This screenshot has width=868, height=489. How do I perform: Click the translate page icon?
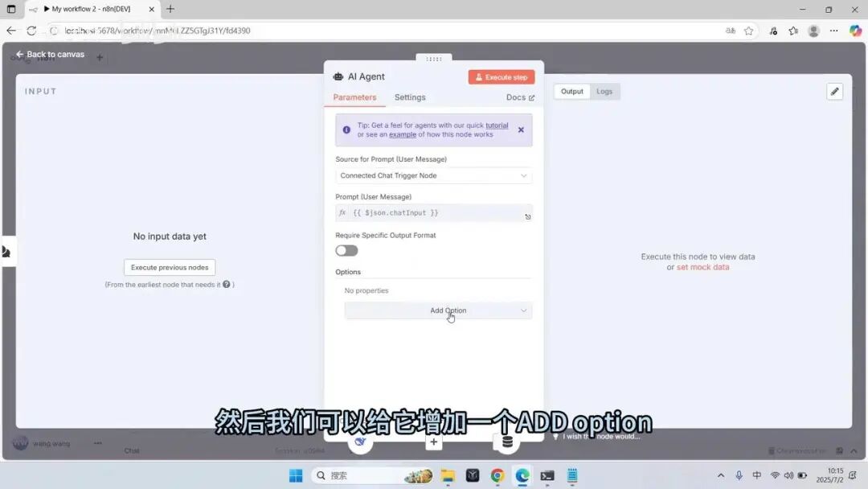pos(730,31)
